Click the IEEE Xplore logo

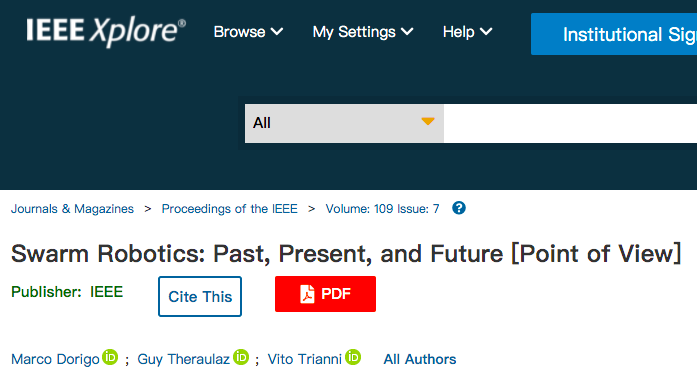coord(106,32)
